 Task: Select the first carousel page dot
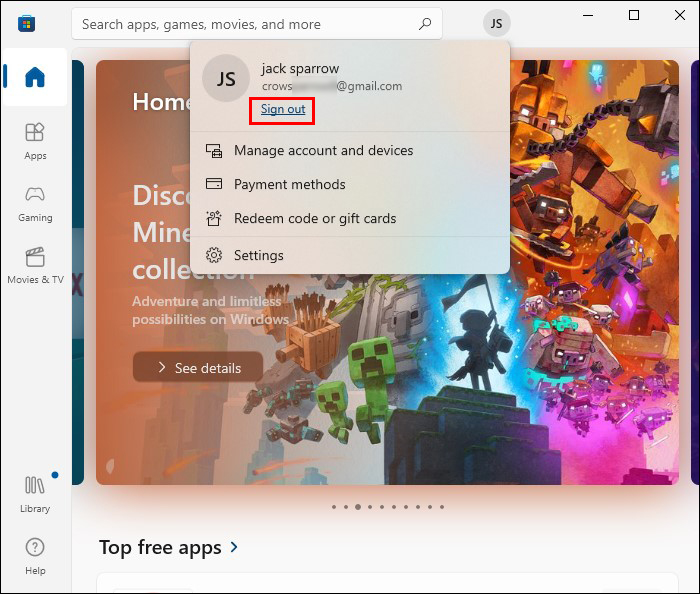click(x=334, y=507)
